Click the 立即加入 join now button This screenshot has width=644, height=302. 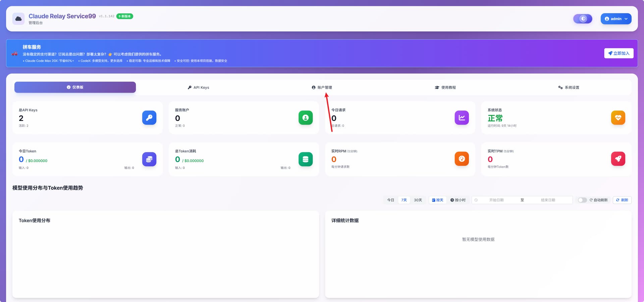point(619,53)
